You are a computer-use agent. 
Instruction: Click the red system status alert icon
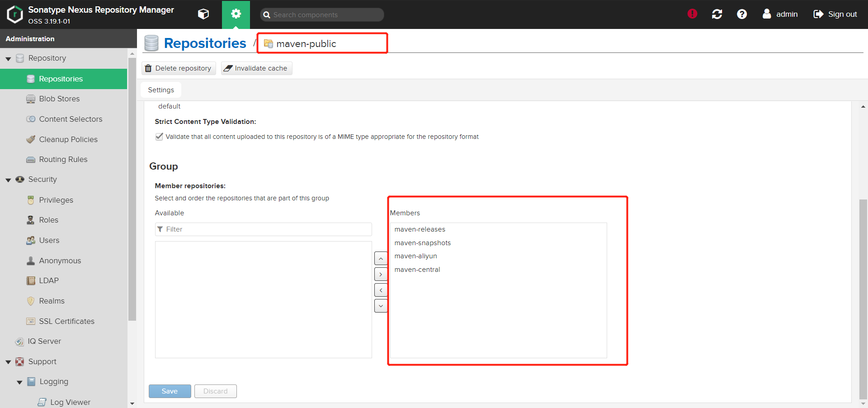coord(692,14)
